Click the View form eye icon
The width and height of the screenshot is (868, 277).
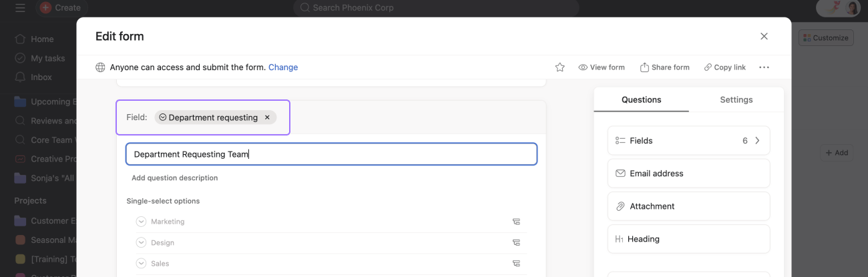point(583,67)
